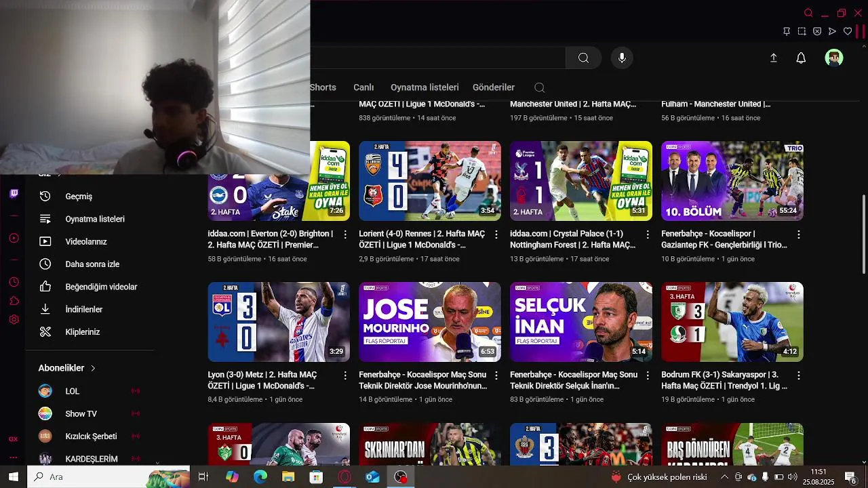
Task: Open Opera sidebar player icon
Action: pyautogui.click(x=14, y=238)
